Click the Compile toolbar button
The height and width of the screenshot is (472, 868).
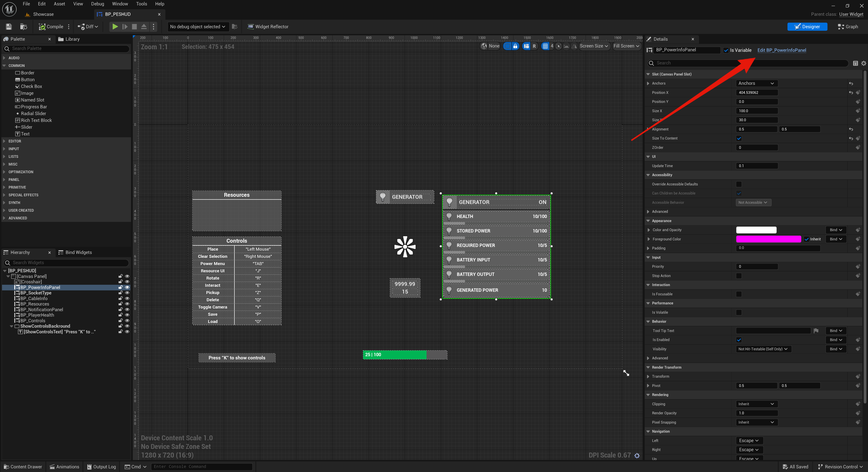tap(51, 27)
